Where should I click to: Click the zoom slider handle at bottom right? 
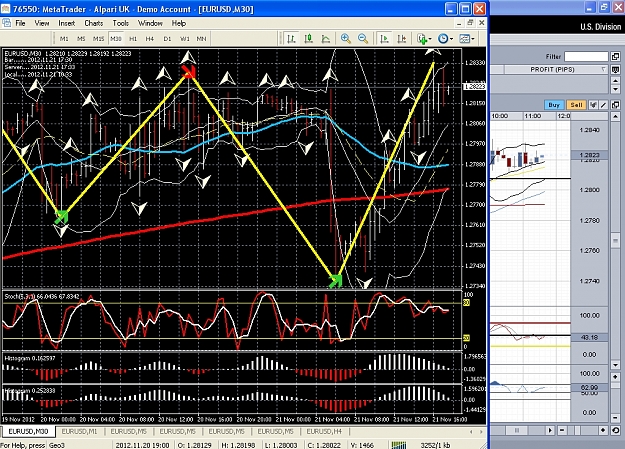pos(577,430)
